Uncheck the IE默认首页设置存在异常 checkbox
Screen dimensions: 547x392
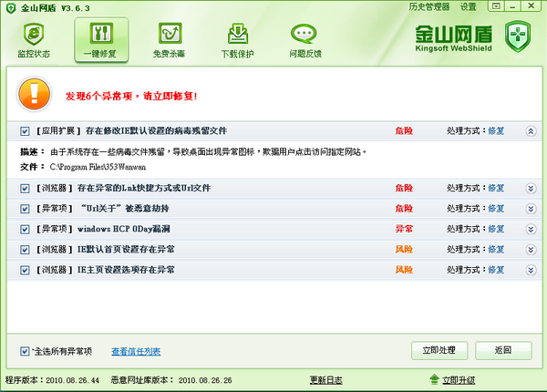pos(25,250)
